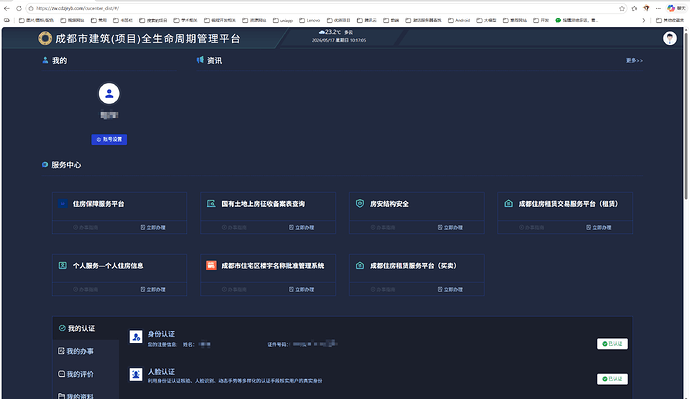The height and width of the screenshot is (399, 690).
Task: Open the Android bookmarks folder
Action: [x=459, y=20]
